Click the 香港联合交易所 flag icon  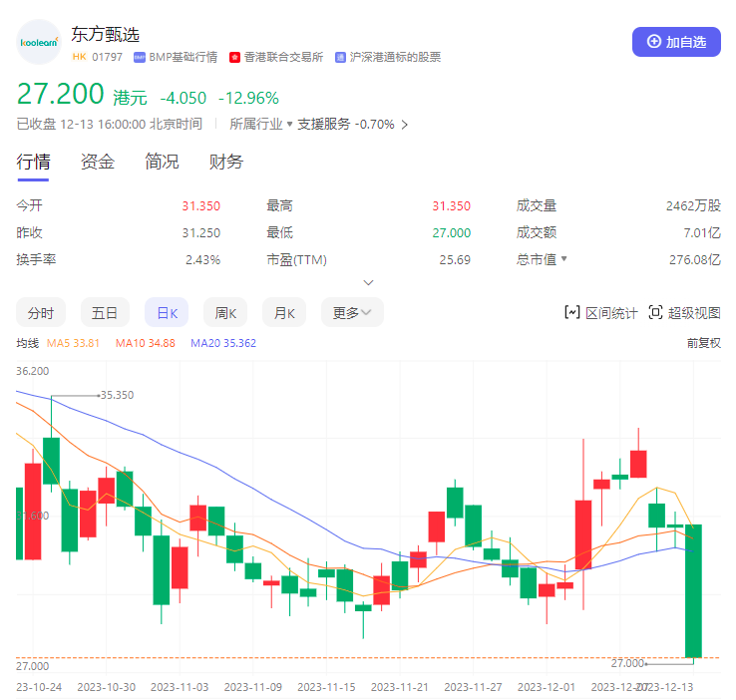click(234, 57)
